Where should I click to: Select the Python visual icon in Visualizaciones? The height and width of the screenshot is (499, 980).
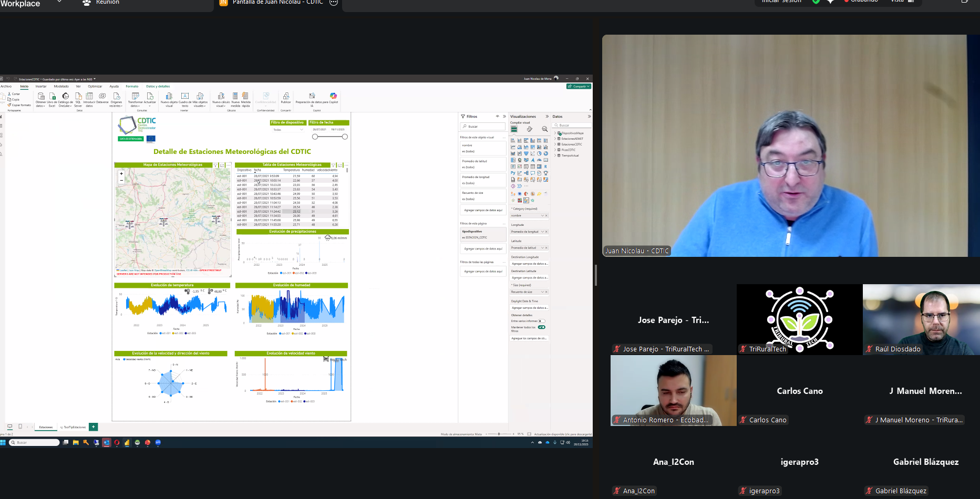(x=513, y=173)
